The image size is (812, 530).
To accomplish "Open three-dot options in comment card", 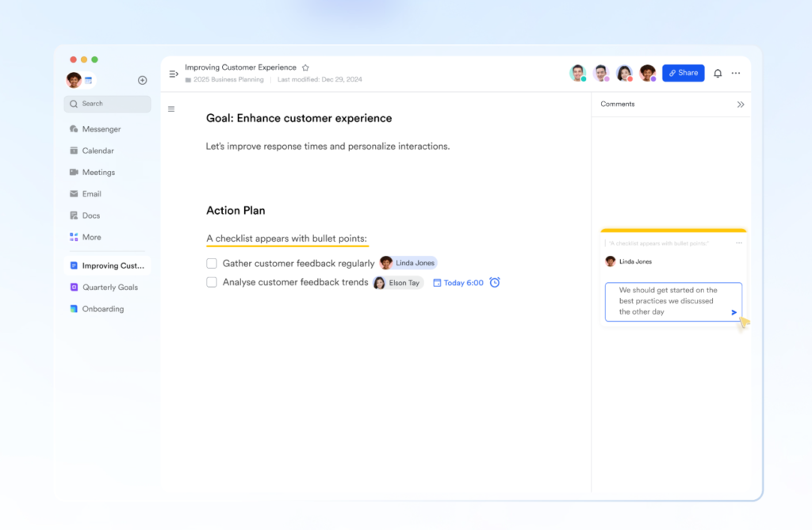I will [739, 243].
